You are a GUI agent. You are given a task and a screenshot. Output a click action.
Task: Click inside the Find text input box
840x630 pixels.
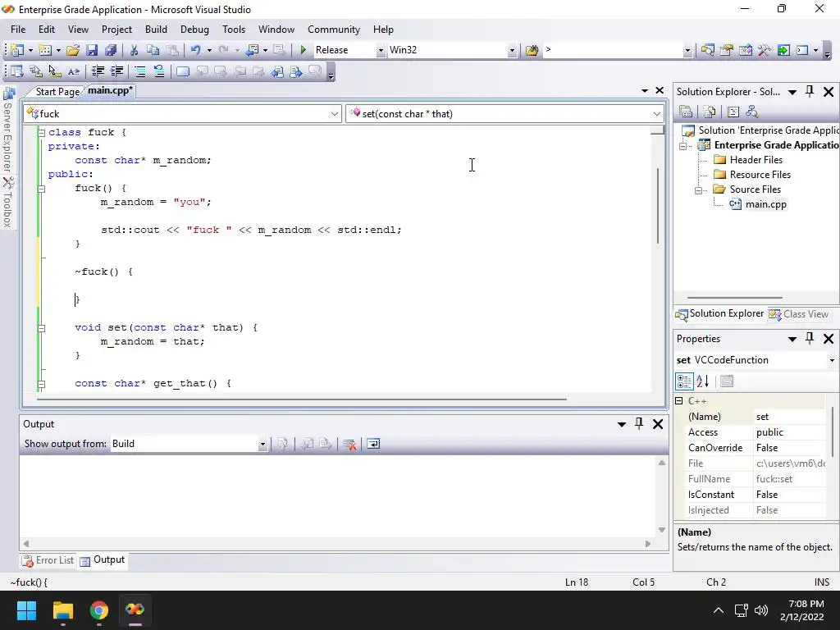(613, 50)
